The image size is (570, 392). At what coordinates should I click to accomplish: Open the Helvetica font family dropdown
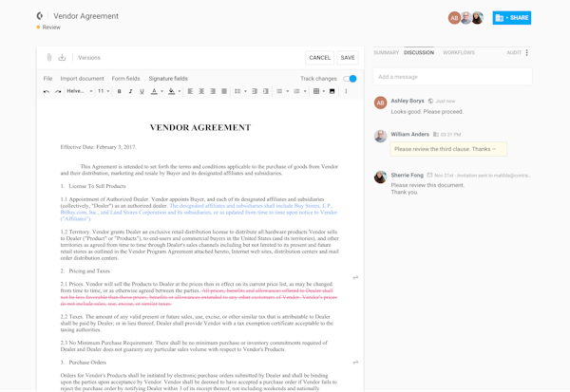coord(79,92)
